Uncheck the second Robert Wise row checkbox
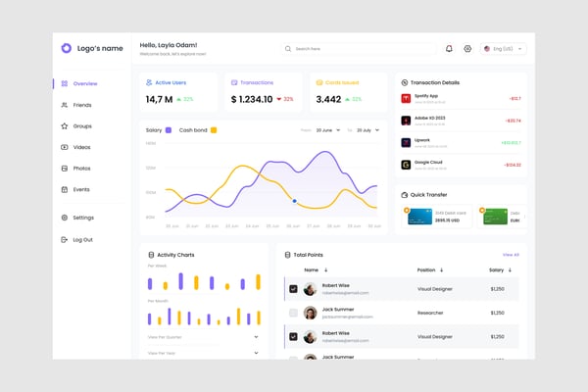The height and width of the screenshot is (392, 588). (x=293, y=336)
